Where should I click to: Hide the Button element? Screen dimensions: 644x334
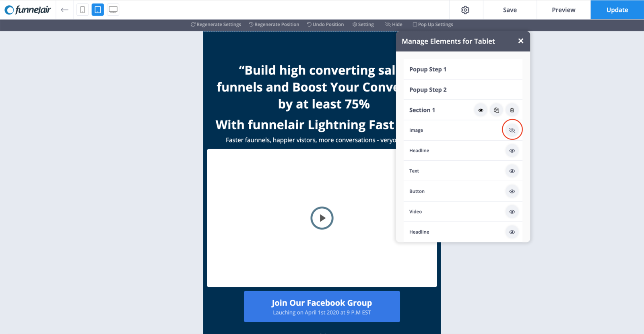512,191
